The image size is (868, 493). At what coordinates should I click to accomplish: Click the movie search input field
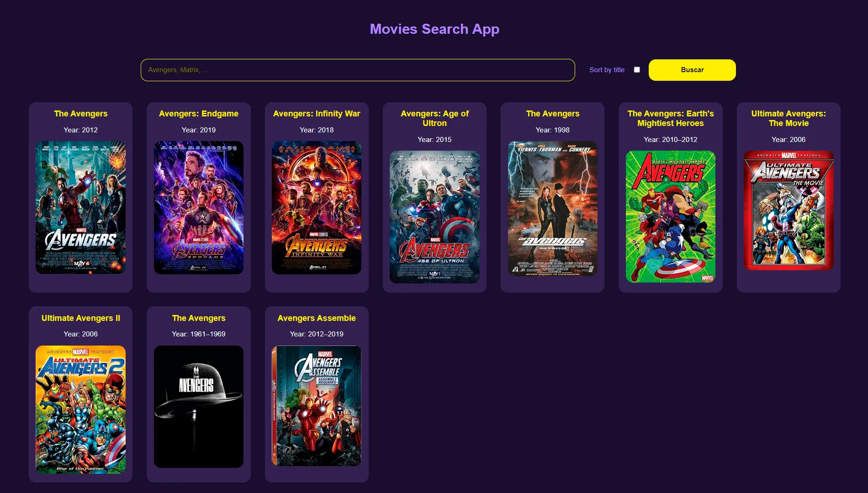(x=358, y=70)
